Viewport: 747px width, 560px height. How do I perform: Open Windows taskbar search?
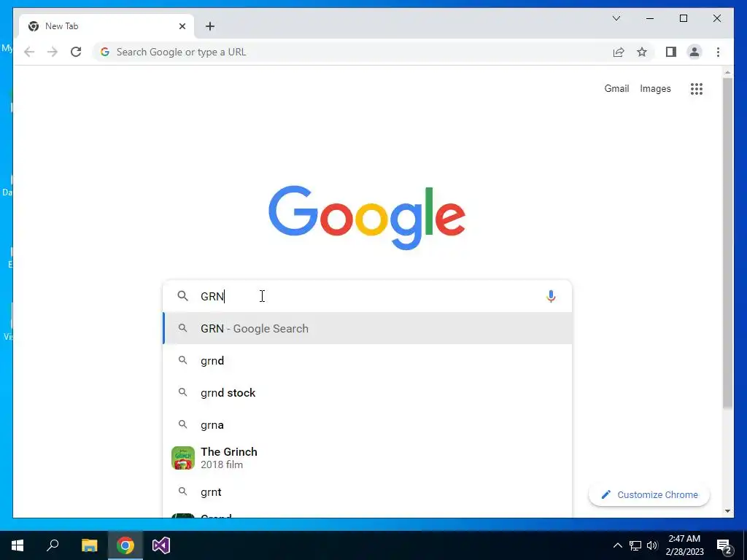pyautogui.click(x=53, y=545)
